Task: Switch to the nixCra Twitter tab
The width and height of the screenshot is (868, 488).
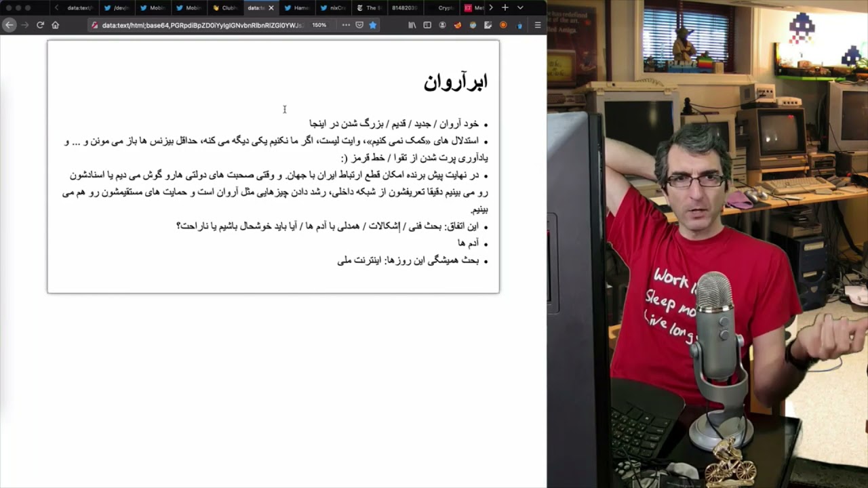Action: point(332,7)
